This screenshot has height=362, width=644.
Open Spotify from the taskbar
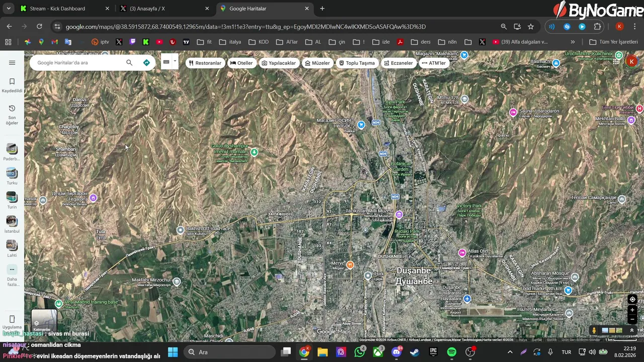click(451, 352)
